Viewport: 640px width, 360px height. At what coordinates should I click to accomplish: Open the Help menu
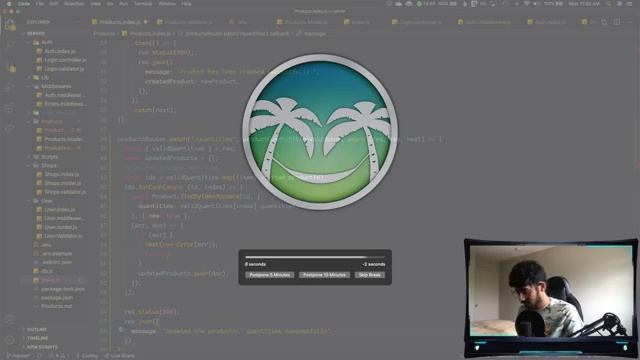click(x=186, y=4)
